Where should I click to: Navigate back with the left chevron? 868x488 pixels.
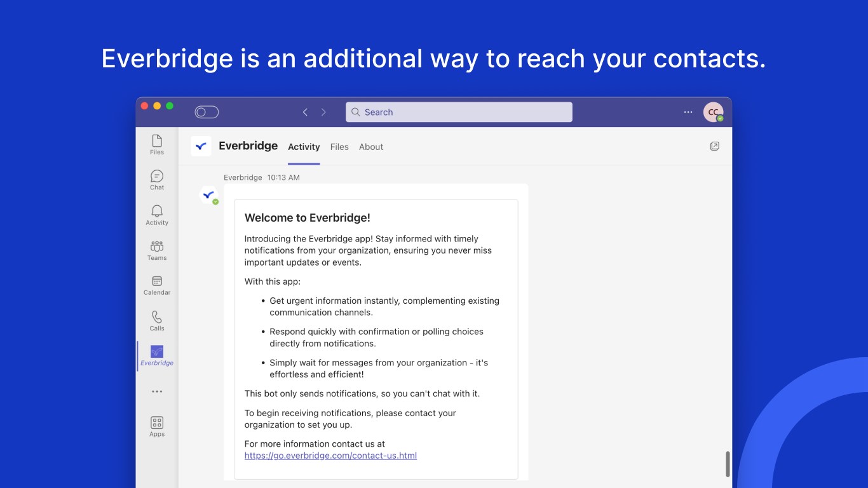point(305,112)
